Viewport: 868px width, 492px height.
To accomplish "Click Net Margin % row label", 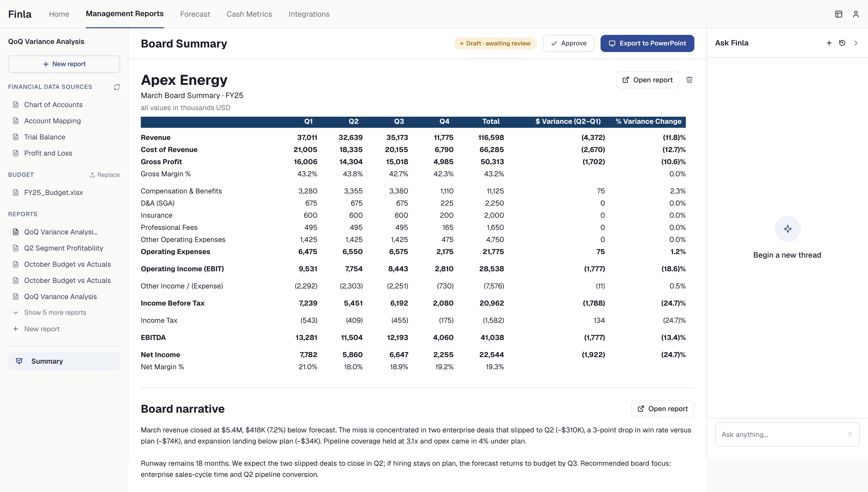I will 162,367.
